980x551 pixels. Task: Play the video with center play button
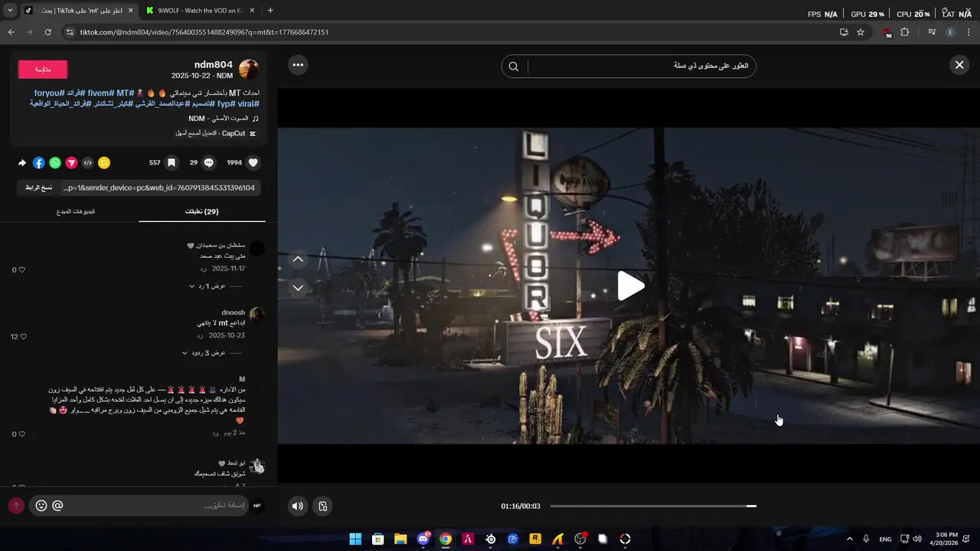pyautogui.click(x=630, y=285)
